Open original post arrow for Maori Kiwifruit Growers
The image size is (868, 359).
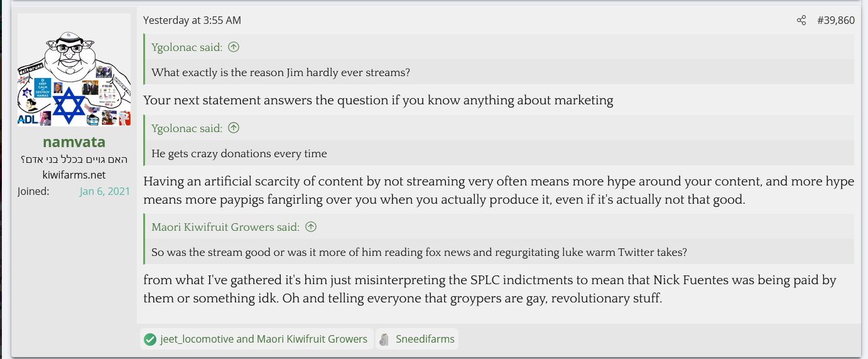pyautogui.click(x=310, y=227)
